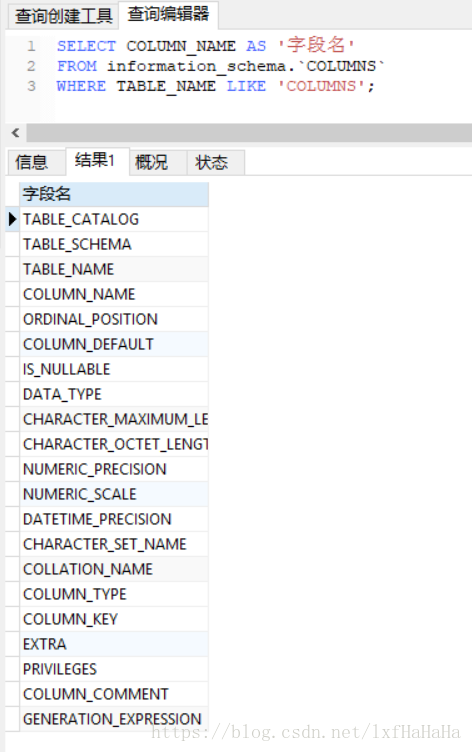Select the TABLE_NAME result cell
The height and width of the screenshot is (752, 472).
[114, 269]
